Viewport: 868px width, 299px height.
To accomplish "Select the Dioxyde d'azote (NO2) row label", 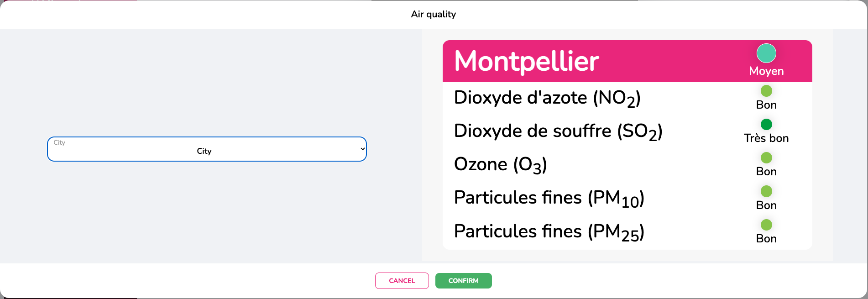I will coord(547,98).
